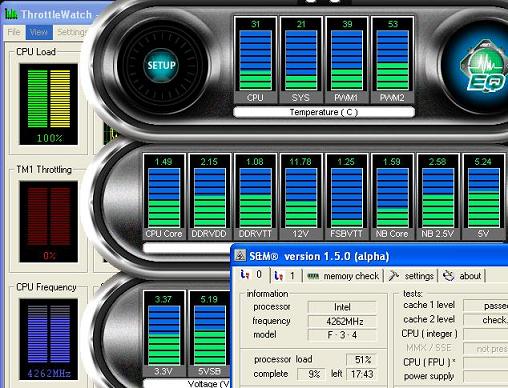
Task: Click the DDRVDD voltage gauge
Action: click(209, 197)
